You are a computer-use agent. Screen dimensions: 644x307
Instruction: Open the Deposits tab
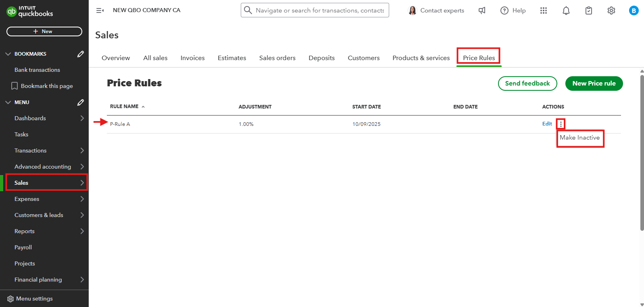(x=321, y=58)
